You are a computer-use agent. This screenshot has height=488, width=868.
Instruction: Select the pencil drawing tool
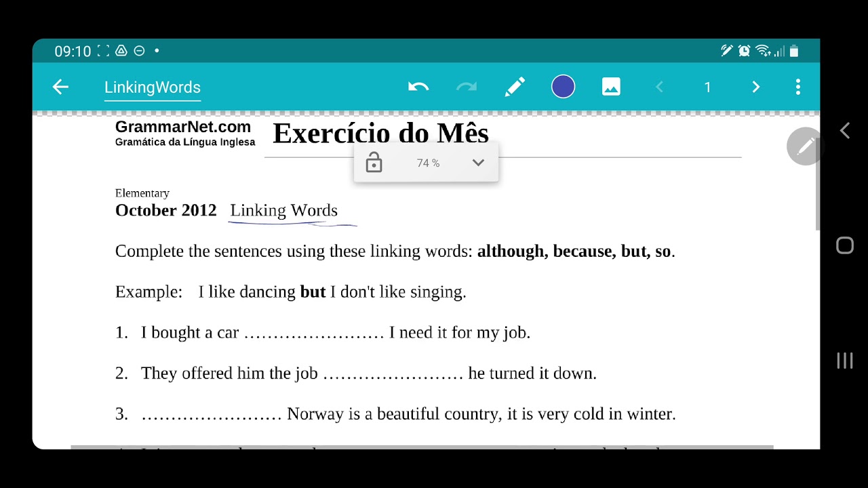click(515, 87)
